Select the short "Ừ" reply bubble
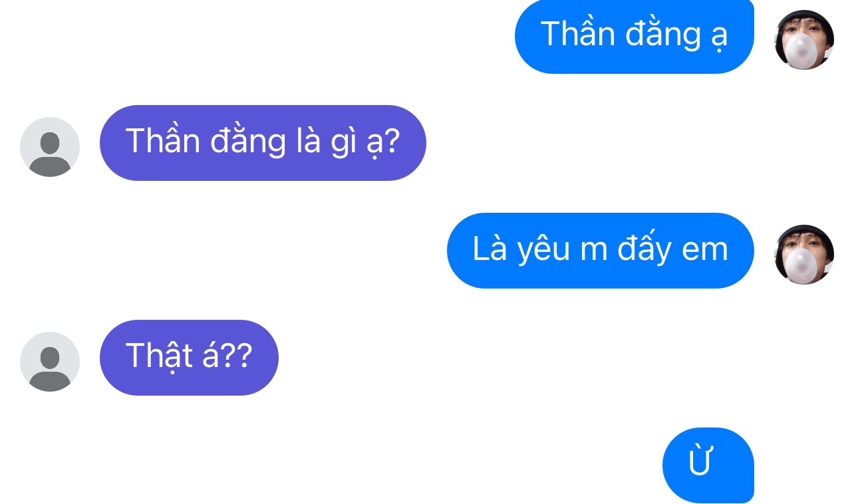The image size is (854, 504). point(708,465)
